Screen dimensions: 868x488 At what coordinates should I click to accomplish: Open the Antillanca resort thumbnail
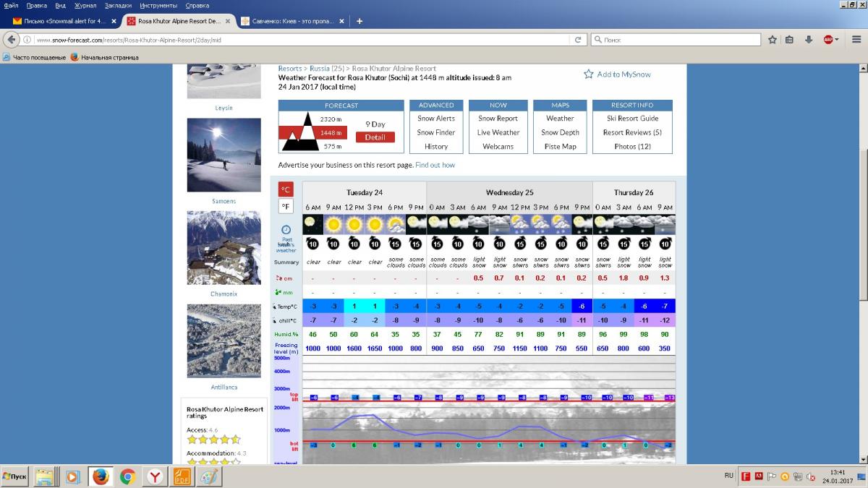(224, 341)
